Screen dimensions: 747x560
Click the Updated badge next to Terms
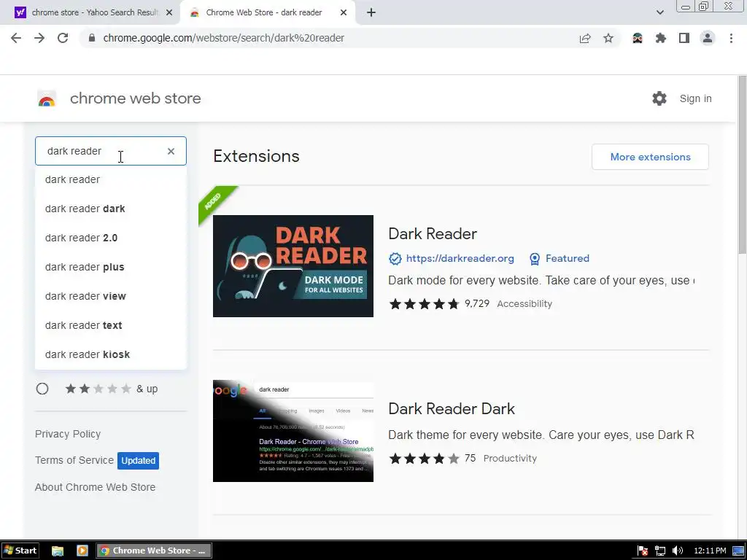click(x=138, y=461)
